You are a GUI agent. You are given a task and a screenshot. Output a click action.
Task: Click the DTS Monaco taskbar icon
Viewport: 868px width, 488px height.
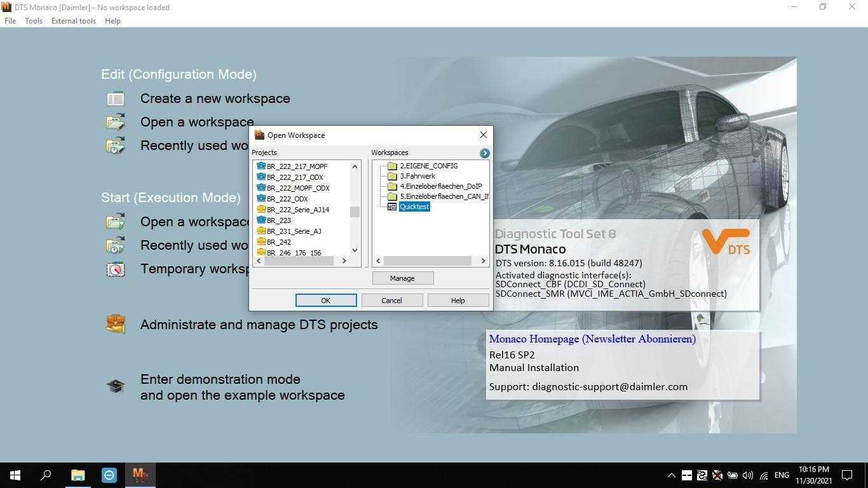point(140,475)
